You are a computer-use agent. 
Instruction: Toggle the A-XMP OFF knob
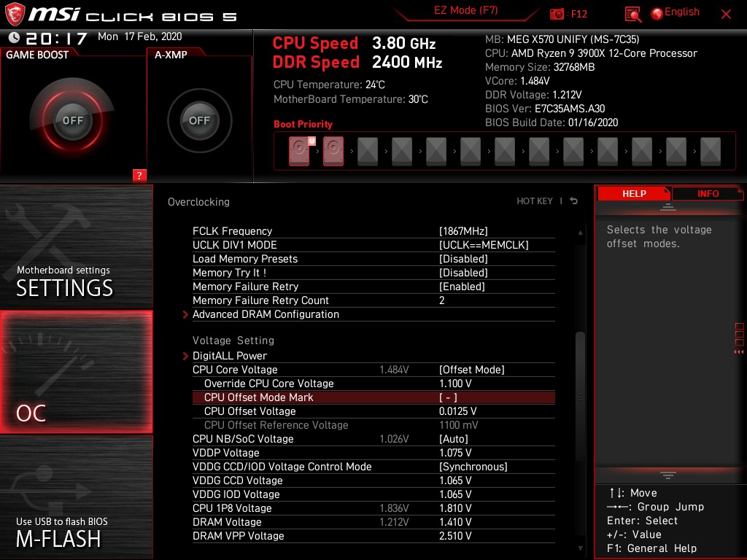click(x=199, y=120)
